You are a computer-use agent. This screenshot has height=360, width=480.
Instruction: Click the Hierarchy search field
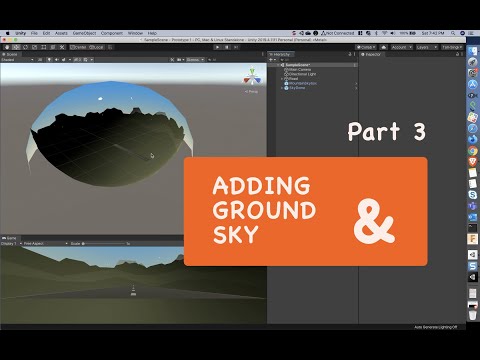pos(317,60)
